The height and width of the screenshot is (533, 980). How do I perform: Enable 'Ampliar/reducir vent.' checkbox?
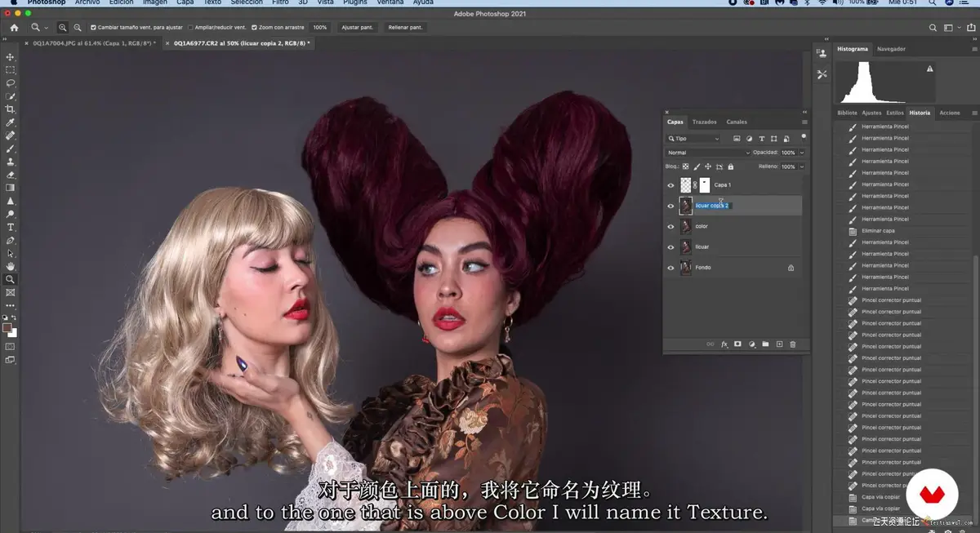click(x=191, y=27)
